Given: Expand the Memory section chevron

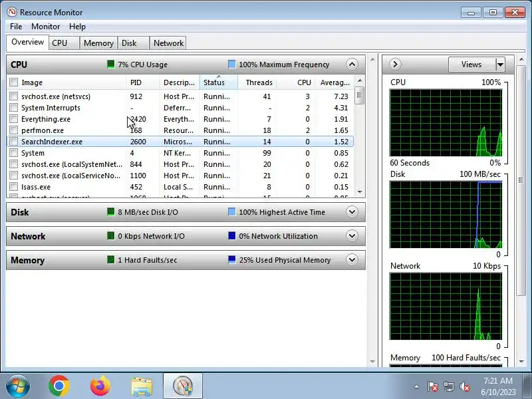Looking at the screenshot, I should [352, 260].
